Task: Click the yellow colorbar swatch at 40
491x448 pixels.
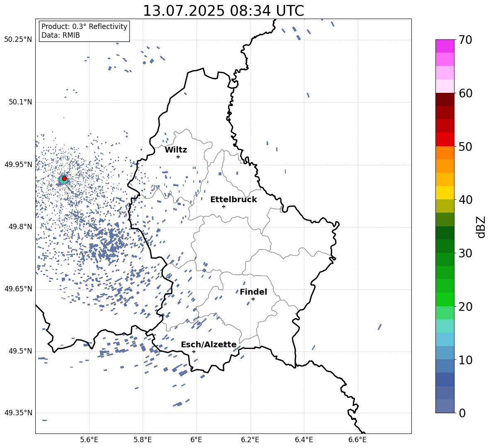Action: tap(445, 193)
